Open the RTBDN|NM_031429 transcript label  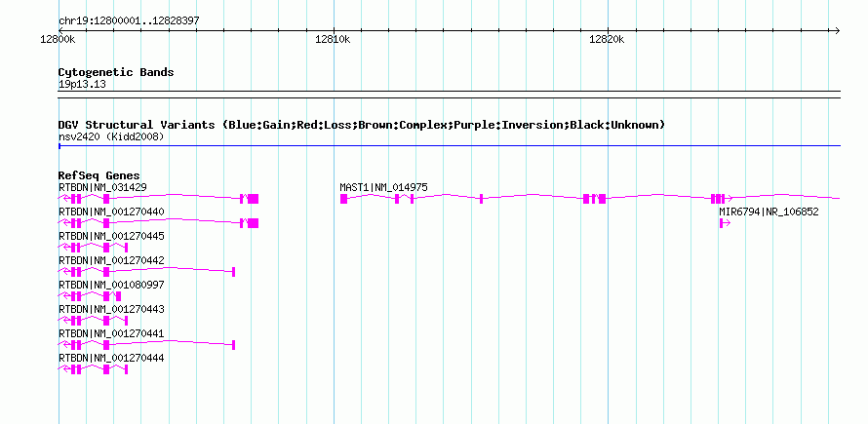point(103,188)
